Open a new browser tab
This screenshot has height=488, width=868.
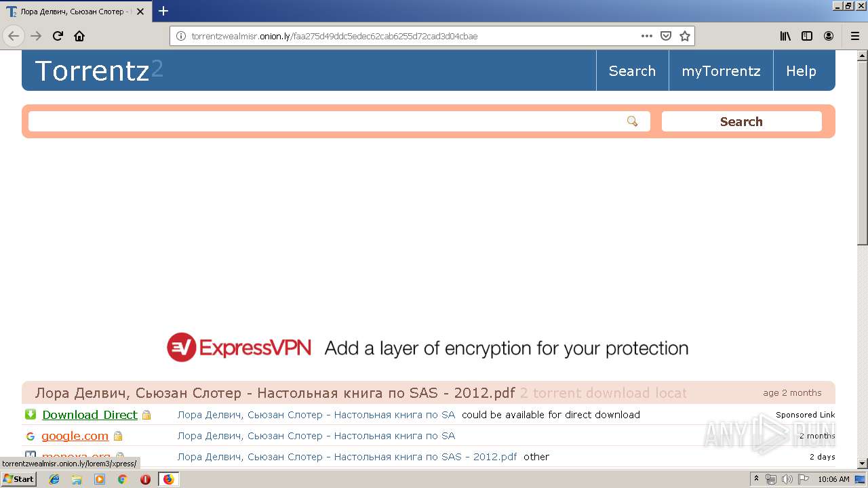coord(163,11)
